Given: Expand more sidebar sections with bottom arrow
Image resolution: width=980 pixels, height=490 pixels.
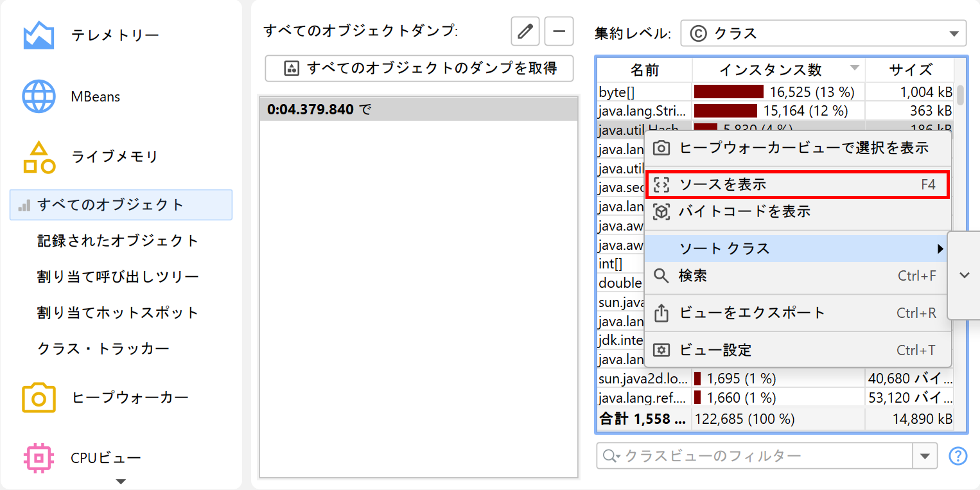Looking at the screenshot, I should [121, 481].
